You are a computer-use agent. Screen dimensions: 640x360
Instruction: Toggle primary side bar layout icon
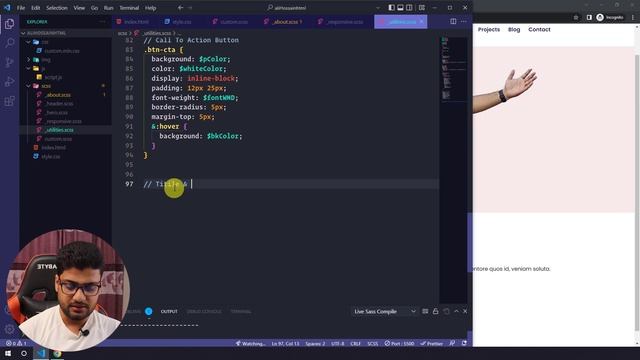[x=391, y=7]
